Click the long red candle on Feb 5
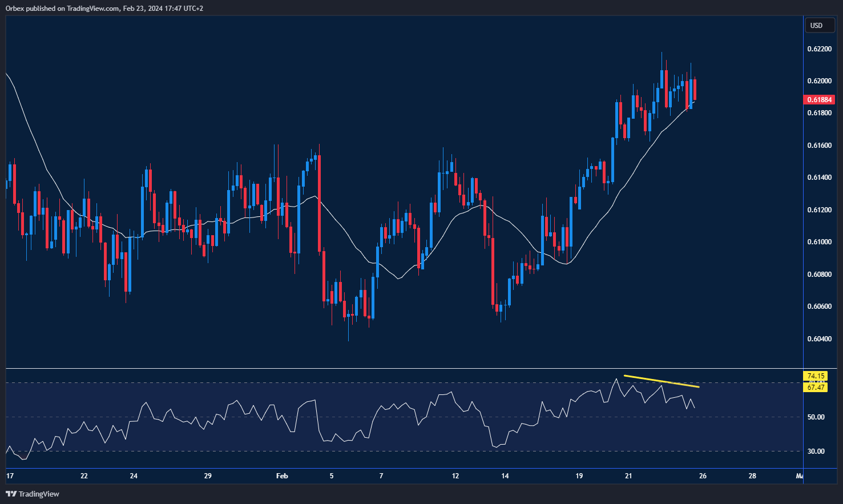The image size is (843, 504). click(319, 200)
